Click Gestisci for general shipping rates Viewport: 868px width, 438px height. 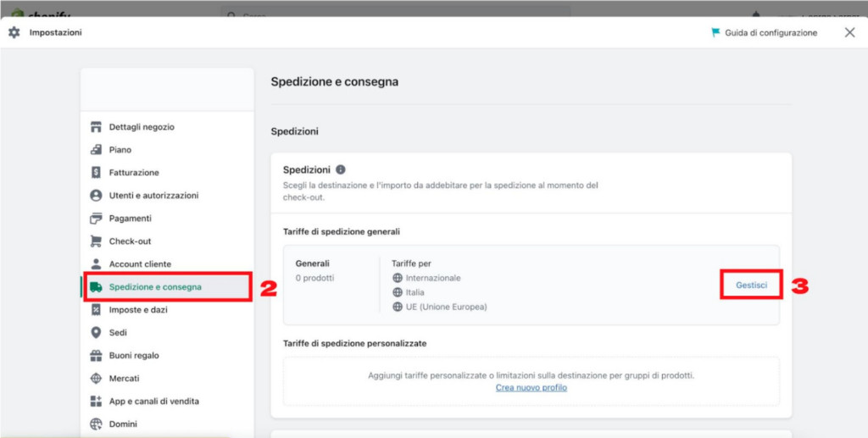(751, 286)
